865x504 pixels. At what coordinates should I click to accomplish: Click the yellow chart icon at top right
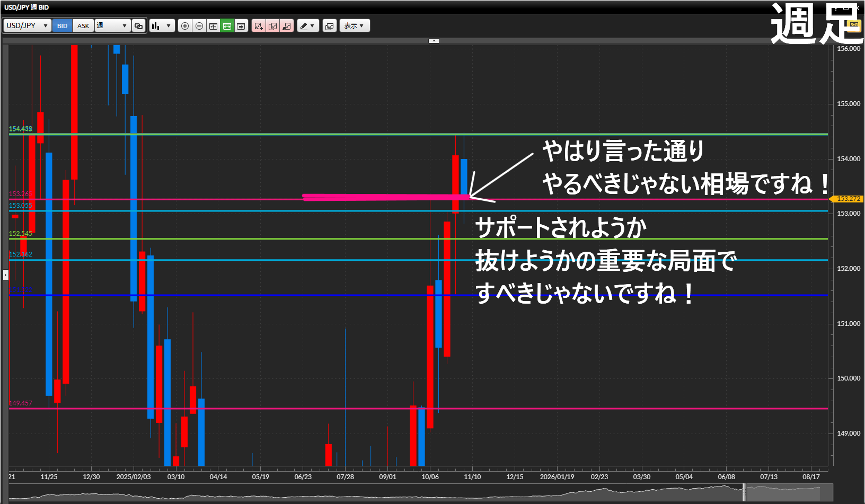click(853, 25)
